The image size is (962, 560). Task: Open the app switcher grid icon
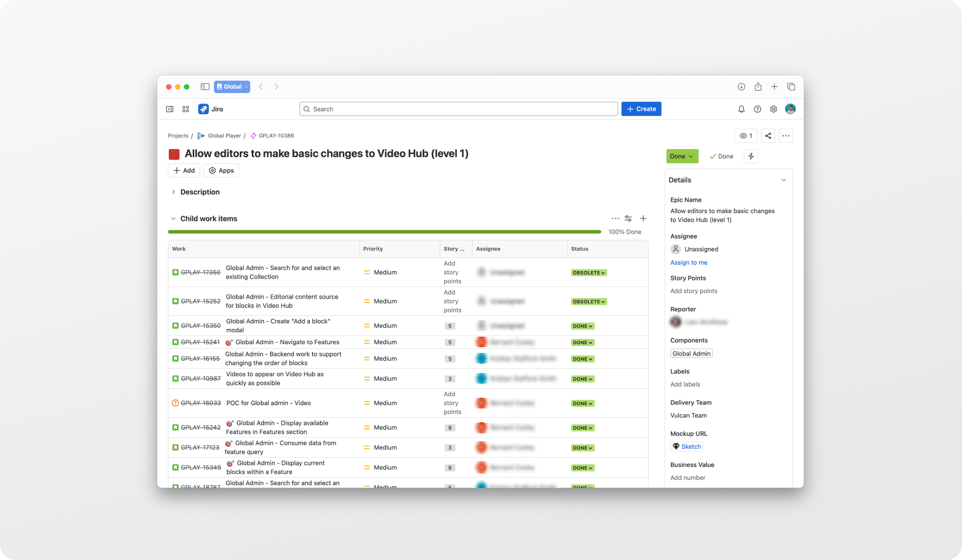tap(186, 109)
